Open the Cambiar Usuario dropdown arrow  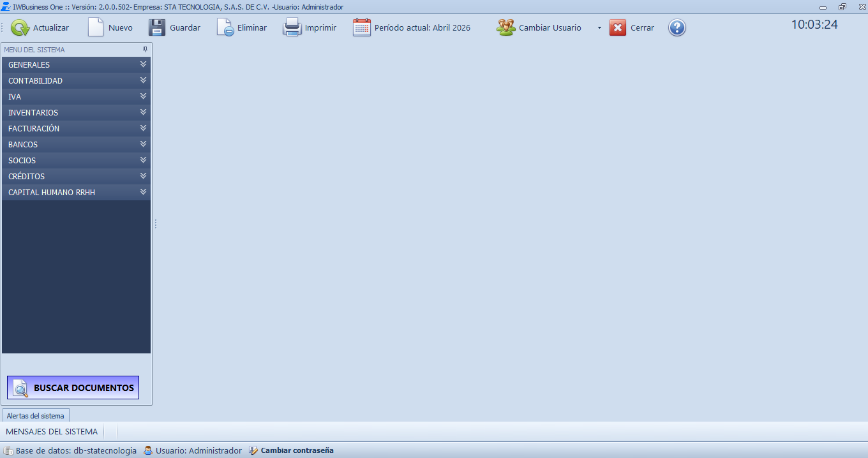[x=598, y=27]
